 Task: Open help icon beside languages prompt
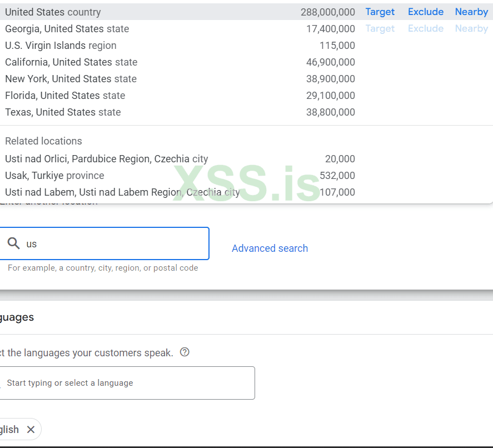pos(185,352)
